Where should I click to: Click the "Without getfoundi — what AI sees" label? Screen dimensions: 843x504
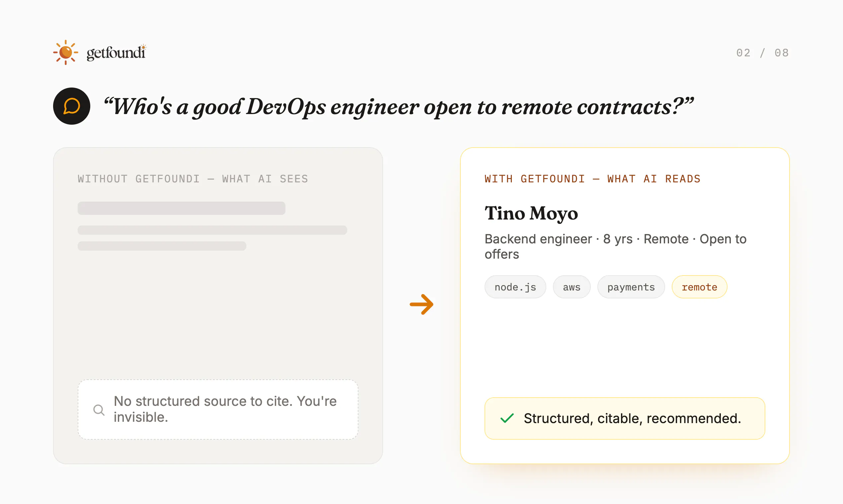193,179
